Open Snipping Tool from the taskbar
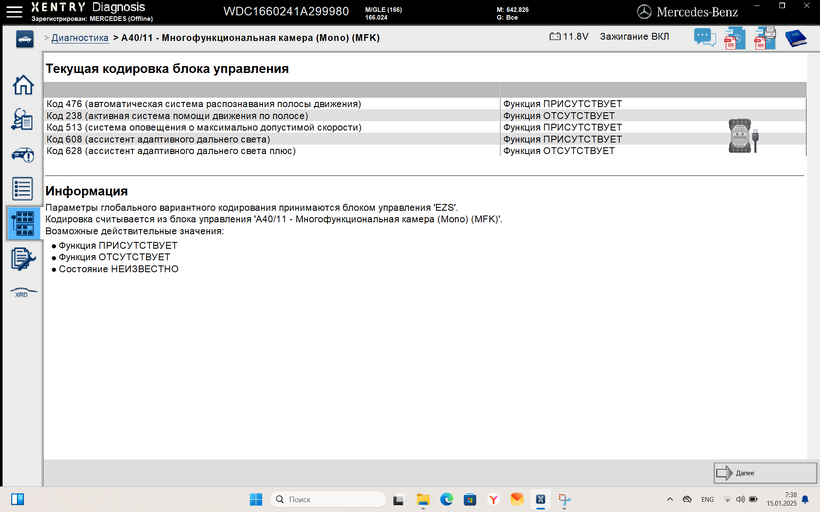Screen dimensions: 820x512 click(564, 499)
